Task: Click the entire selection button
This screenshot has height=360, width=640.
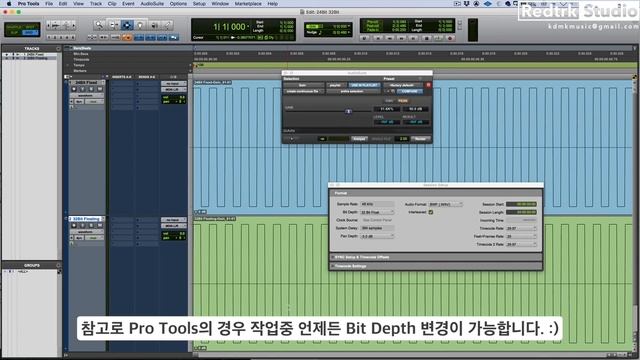Action: (352, 91)
